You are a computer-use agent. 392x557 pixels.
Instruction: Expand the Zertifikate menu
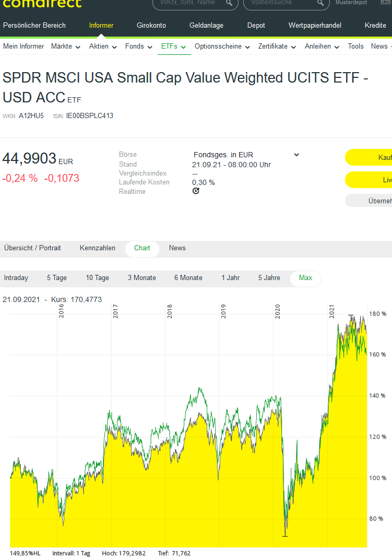coord(277,47)
